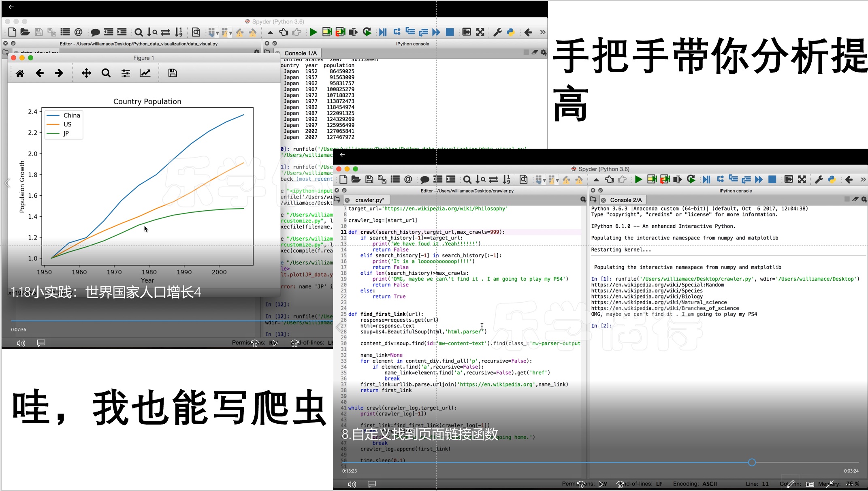Click blue Stop debugging square in crawler.py window
868x491 pixels.
point(772,179)
